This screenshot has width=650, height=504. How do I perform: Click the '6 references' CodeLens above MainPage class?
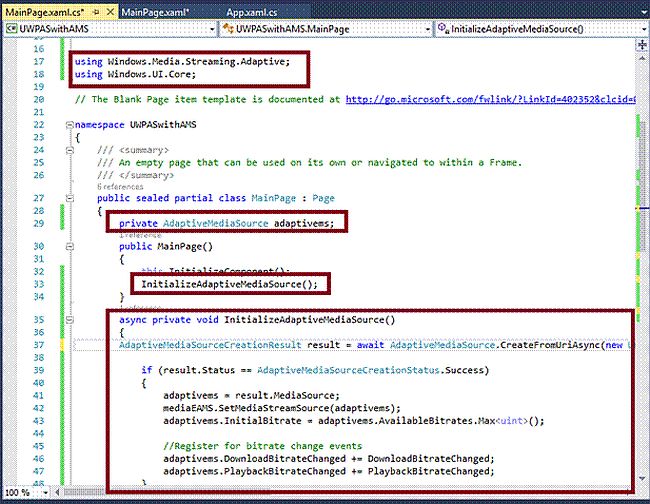coord(120,187)
